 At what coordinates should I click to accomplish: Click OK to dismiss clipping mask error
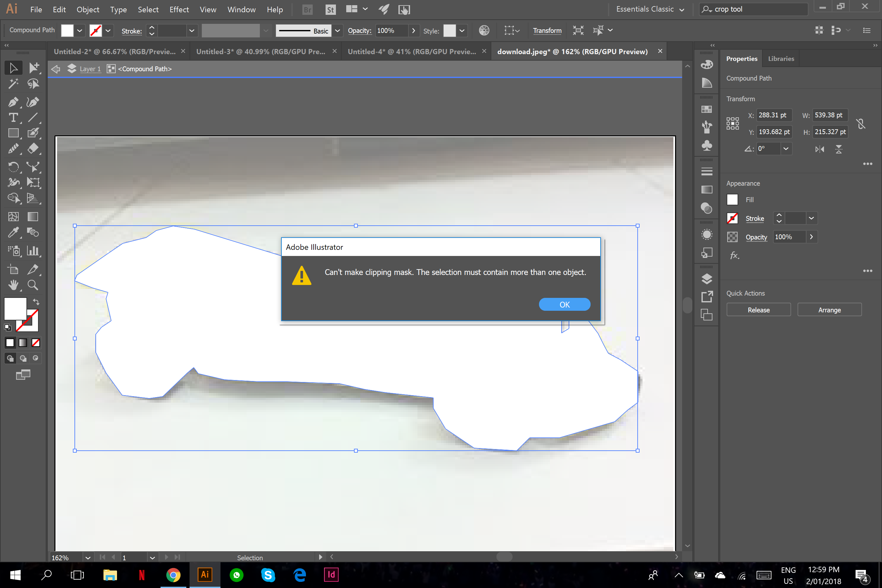tap(564, 304)
